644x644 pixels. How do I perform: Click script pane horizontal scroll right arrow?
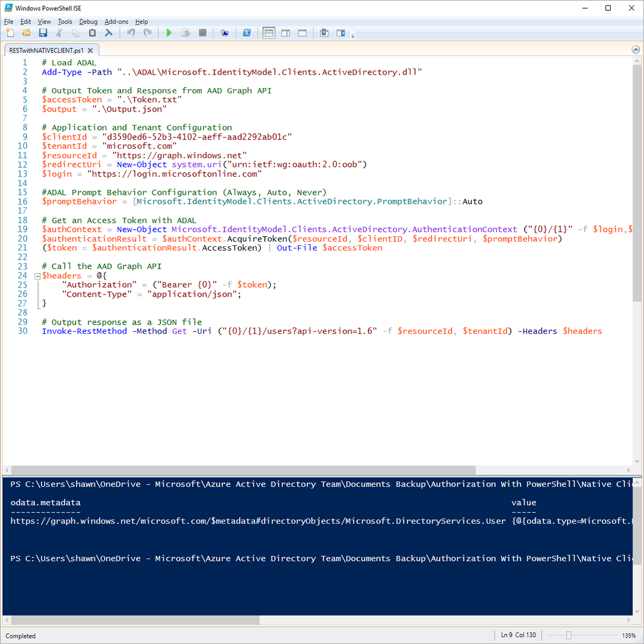628,470
